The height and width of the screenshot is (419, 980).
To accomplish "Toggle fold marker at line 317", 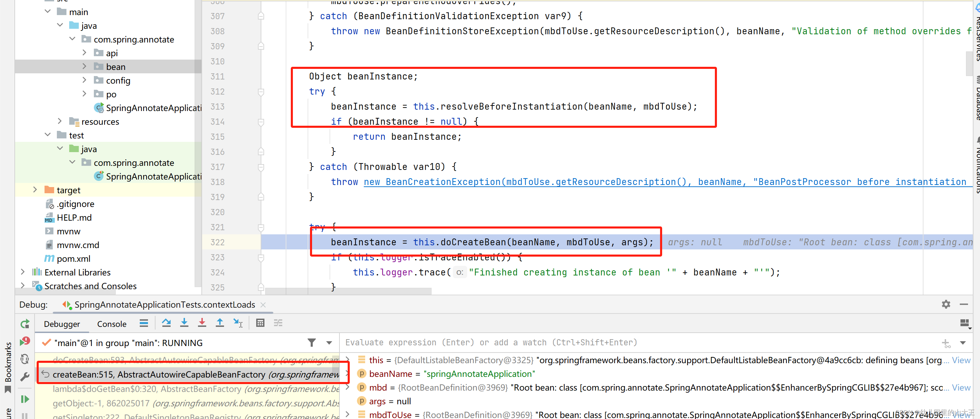I will click(x=261, y=167).
